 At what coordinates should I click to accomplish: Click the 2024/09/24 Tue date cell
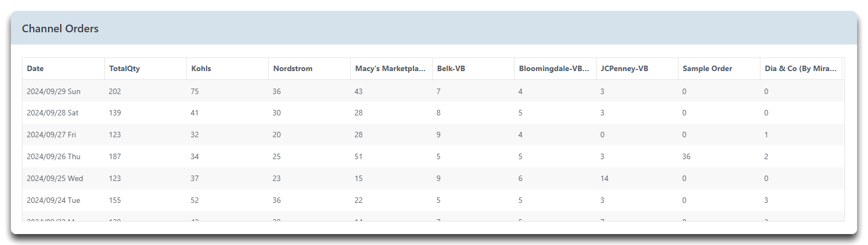tap(54, 200)
